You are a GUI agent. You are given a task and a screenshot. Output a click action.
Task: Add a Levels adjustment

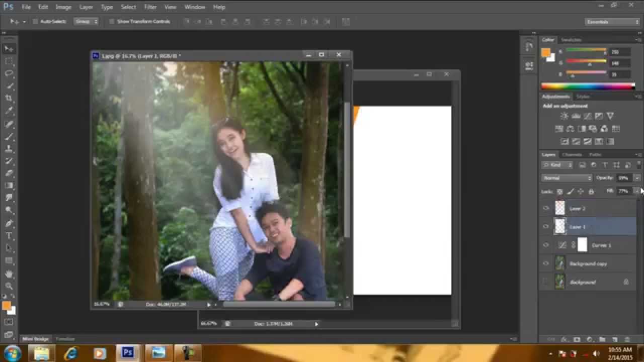coord(576,116)
